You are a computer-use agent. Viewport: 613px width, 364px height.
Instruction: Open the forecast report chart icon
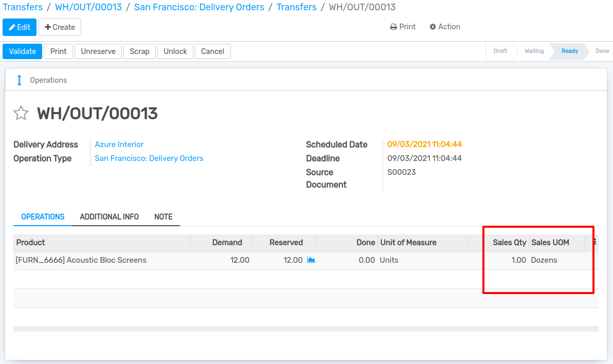(x=312, y=260)
